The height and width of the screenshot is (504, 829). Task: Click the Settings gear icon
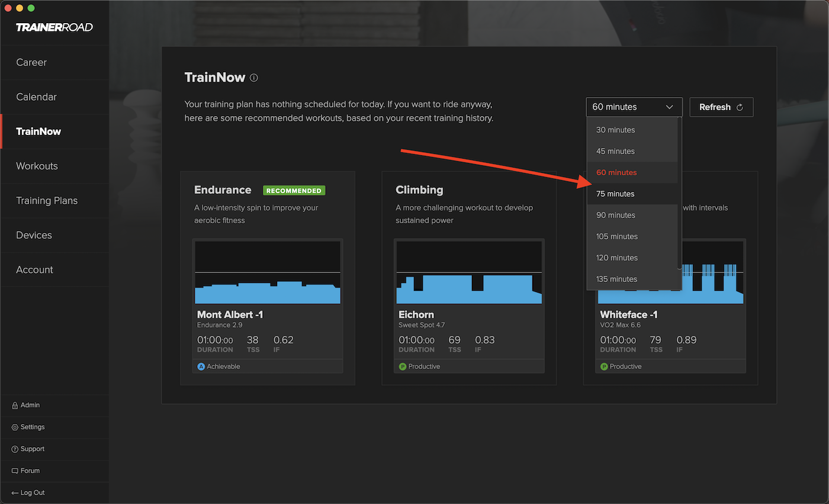click(x=15, y=427)
